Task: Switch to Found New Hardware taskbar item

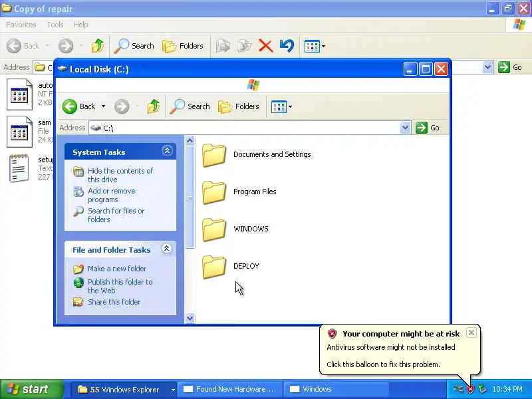Action: tap(231, 390)
